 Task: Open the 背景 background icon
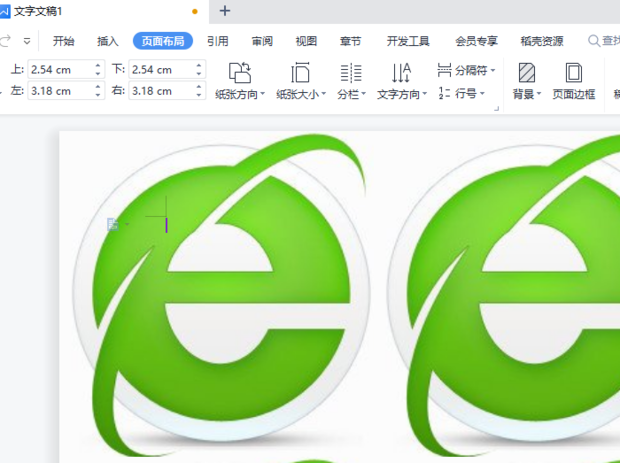click(x=527, y=73)
